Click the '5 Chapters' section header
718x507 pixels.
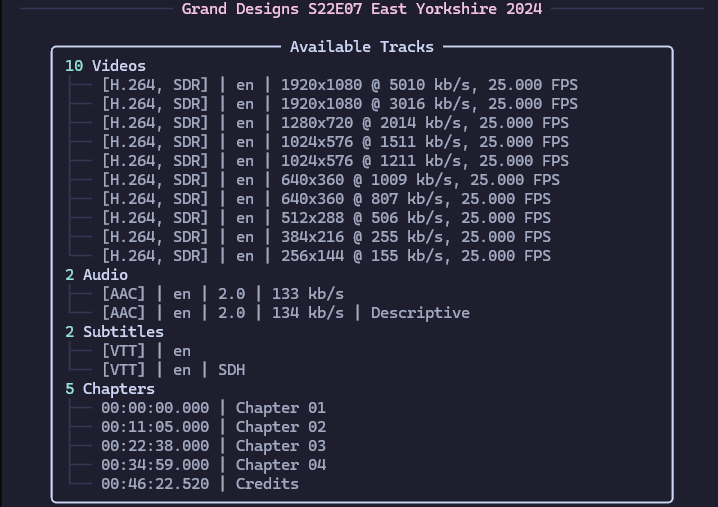tap(110, 389)
